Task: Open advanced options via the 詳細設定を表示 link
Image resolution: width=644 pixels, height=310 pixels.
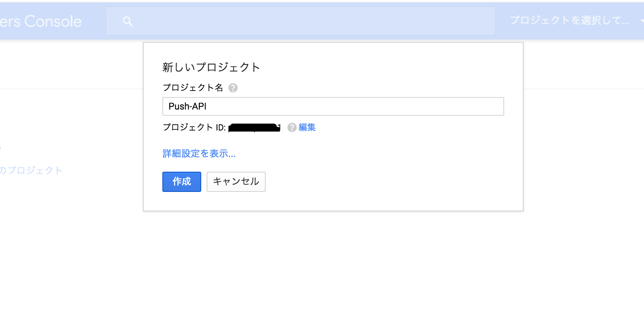Action: [199, 153]
